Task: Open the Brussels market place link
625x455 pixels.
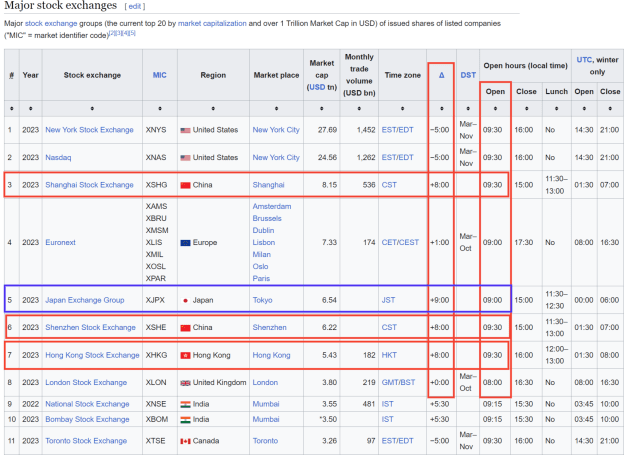Action: click(x=267, y=218)
